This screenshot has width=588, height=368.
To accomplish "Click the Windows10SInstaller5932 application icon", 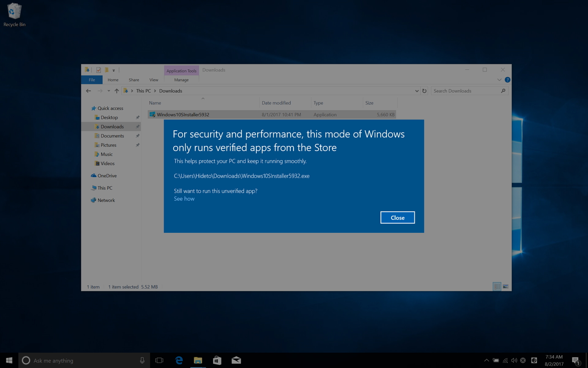I will point(153,115).
